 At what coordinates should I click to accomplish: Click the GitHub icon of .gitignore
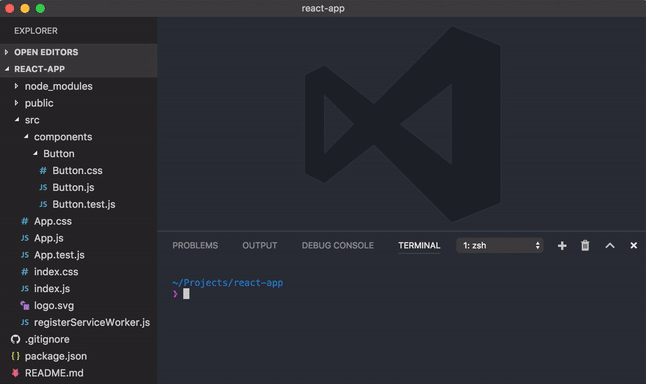(x=16, y=339)
